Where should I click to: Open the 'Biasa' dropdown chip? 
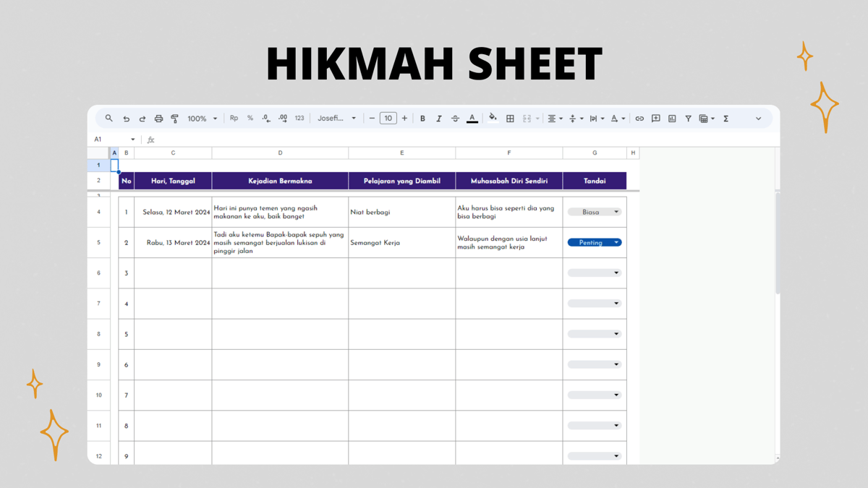(595, 212)
